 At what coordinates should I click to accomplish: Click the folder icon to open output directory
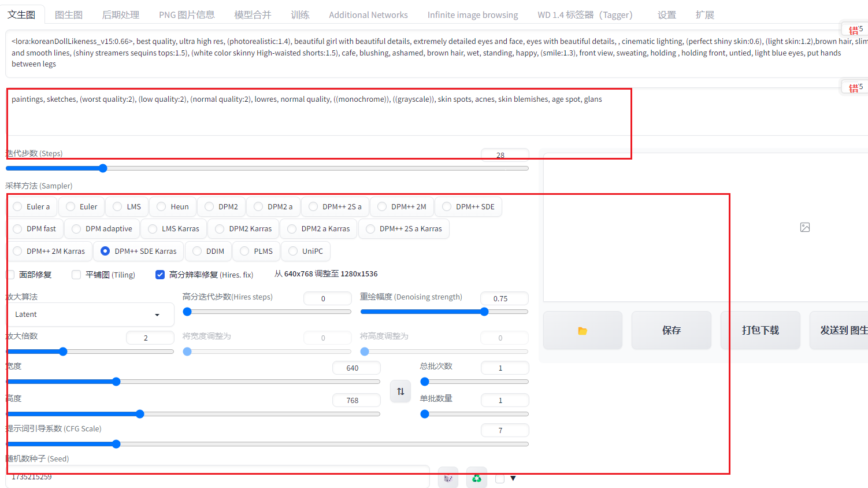click(x=583, y=331)
